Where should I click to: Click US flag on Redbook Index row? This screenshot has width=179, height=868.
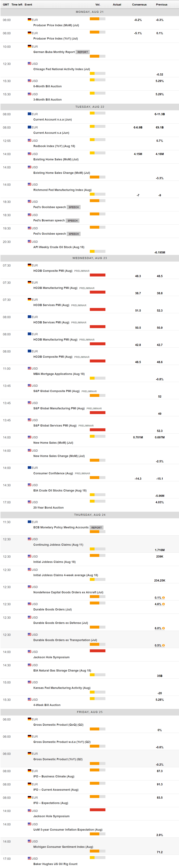pos(29,140)
